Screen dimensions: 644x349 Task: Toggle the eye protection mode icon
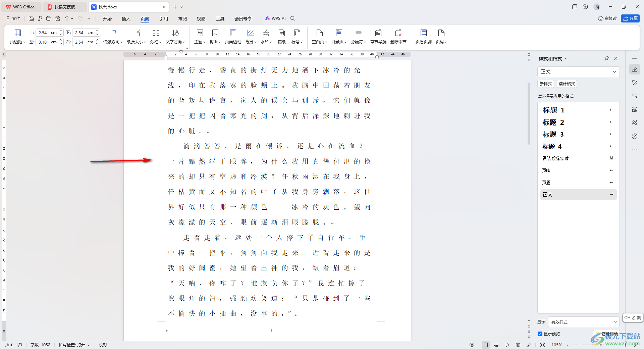point(472,345)
